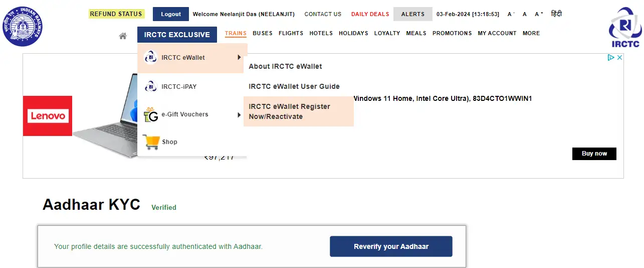Click the Shop cart icon
644x268 pixels.
[x=151, y=142]
